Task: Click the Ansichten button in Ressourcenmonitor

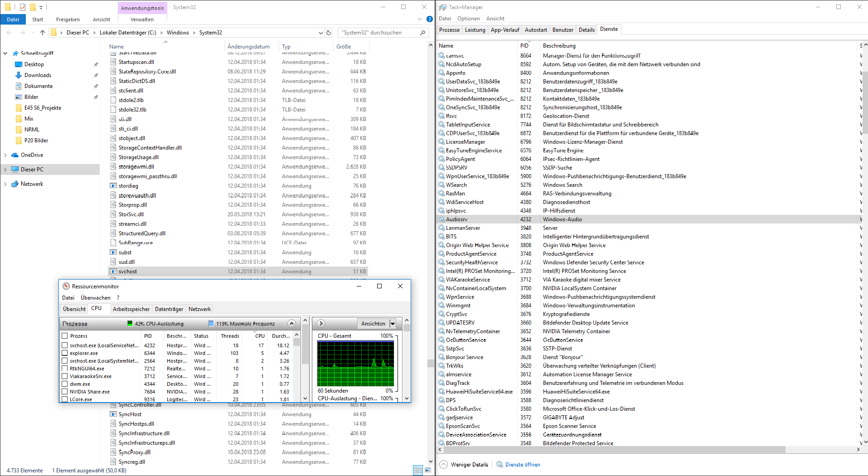Action: pyautogui.click(x=373, y=324)
